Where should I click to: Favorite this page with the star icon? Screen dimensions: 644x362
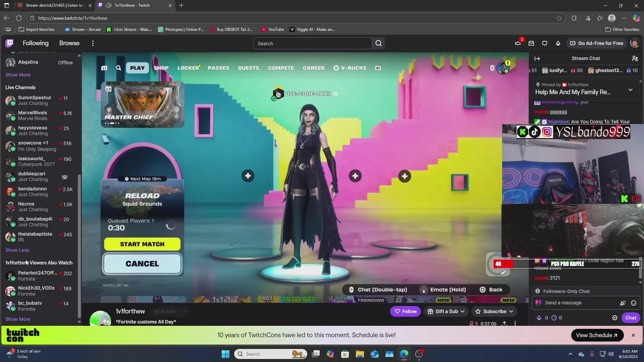(x=559, y=18)
